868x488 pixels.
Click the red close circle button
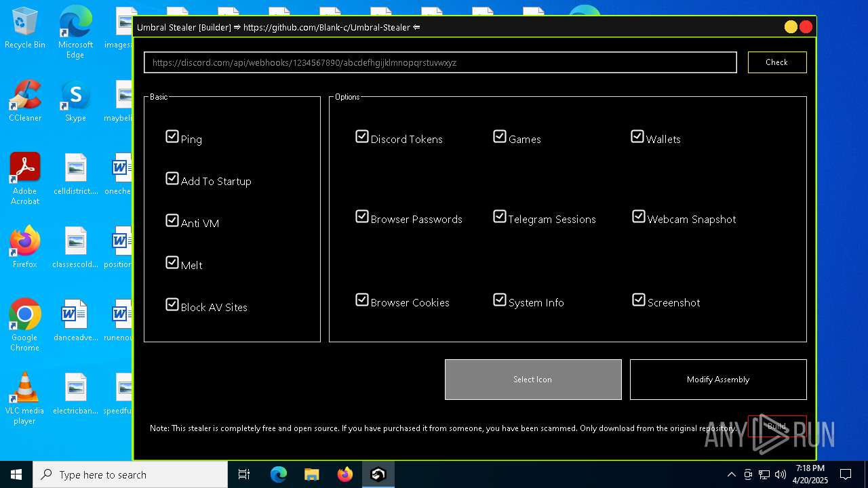[x=806, y=27]
